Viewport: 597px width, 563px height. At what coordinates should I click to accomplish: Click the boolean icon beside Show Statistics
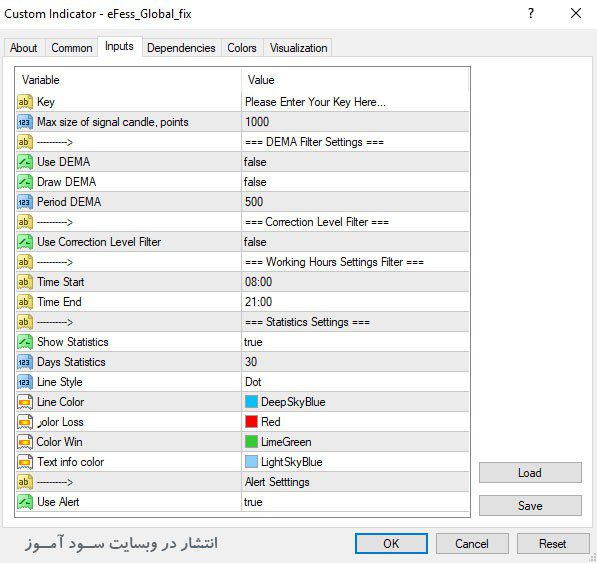24,342
